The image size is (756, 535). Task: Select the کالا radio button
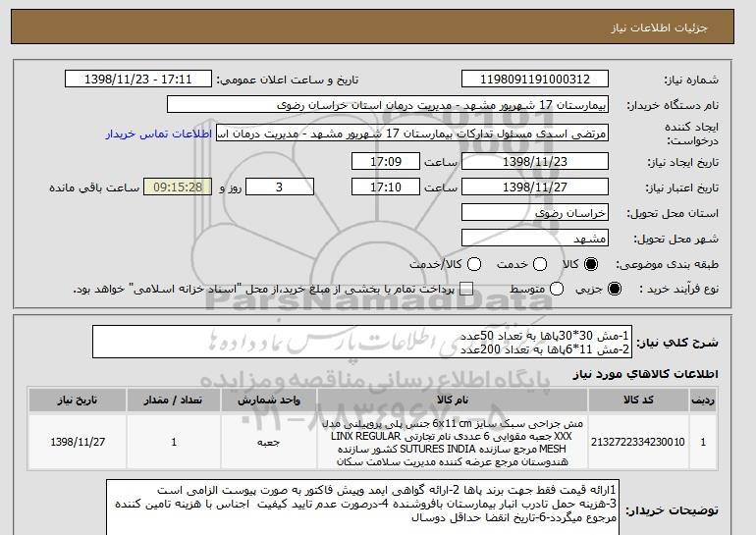[591, 264]
